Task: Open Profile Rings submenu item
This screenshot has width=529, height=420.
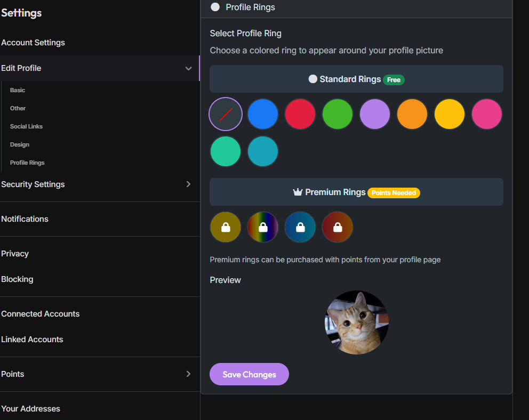Action: pyautogui.click(x=27, y=163)
